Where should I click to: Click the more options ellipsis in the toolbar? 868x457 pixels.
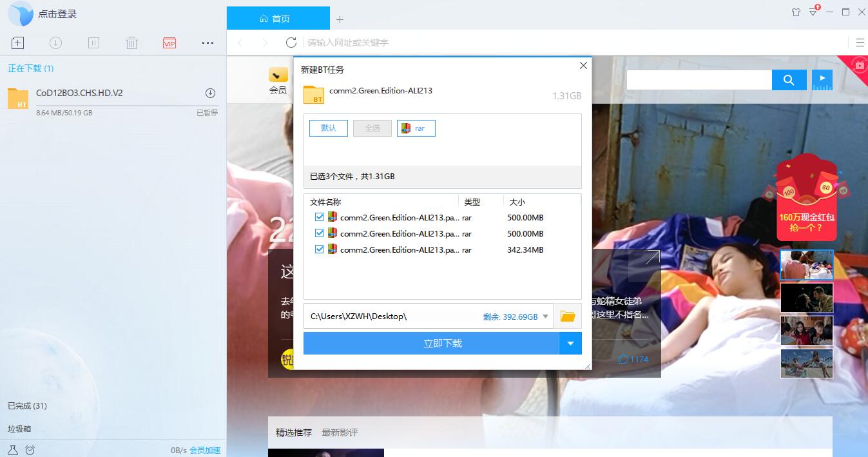(207, 43)
